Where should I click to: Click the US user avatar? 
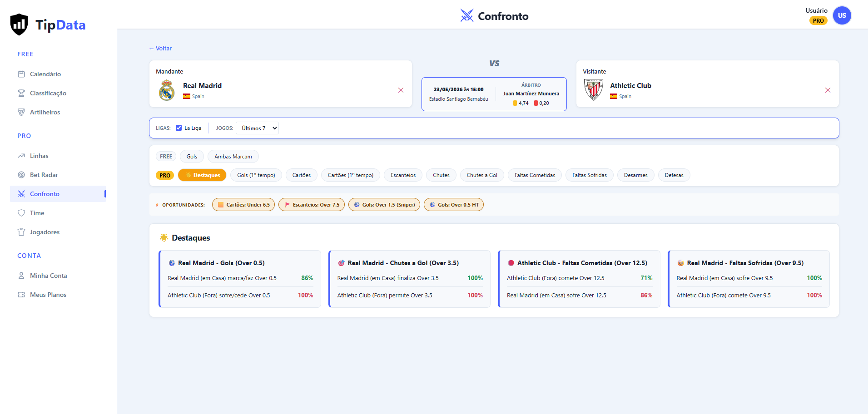pyautogui.click(x=842, y=15)
